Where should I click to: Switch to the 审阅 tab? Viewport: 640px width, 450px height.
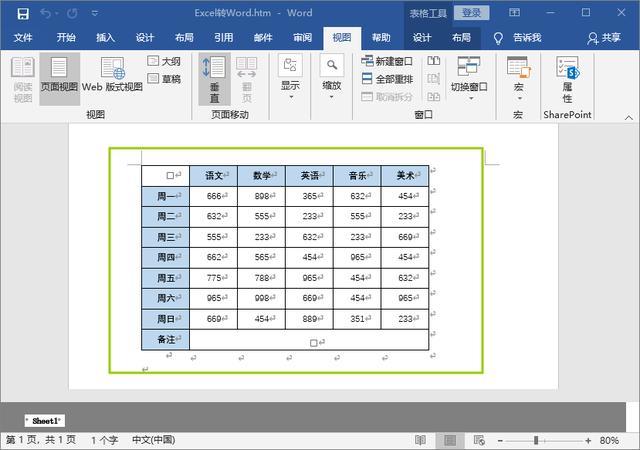click(x=302, y=38)
